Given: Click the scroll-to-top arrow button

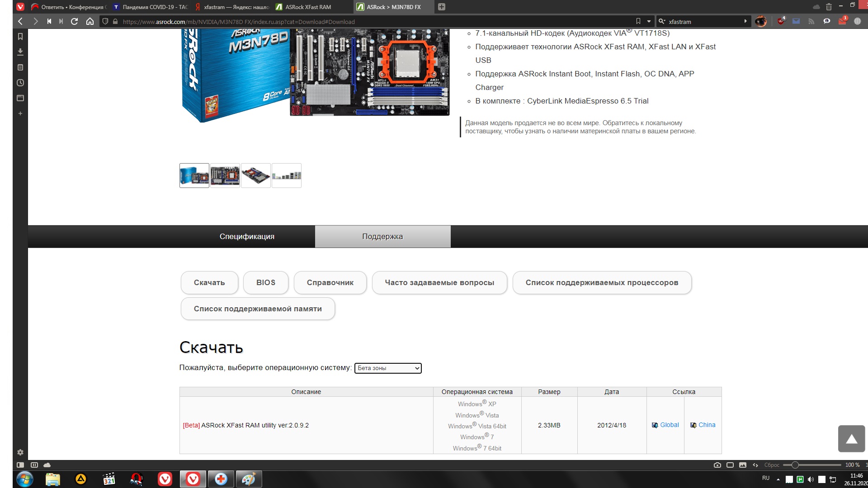Looking at the screenshot, I should (x=851, y=439).
